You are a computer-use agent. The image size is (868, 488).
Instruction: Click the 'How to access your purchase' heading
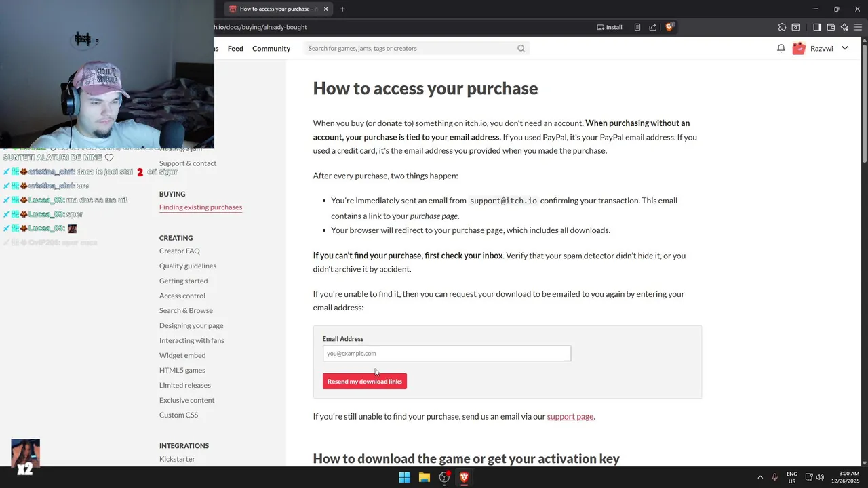pyautogui.click(x=425, y=88)
